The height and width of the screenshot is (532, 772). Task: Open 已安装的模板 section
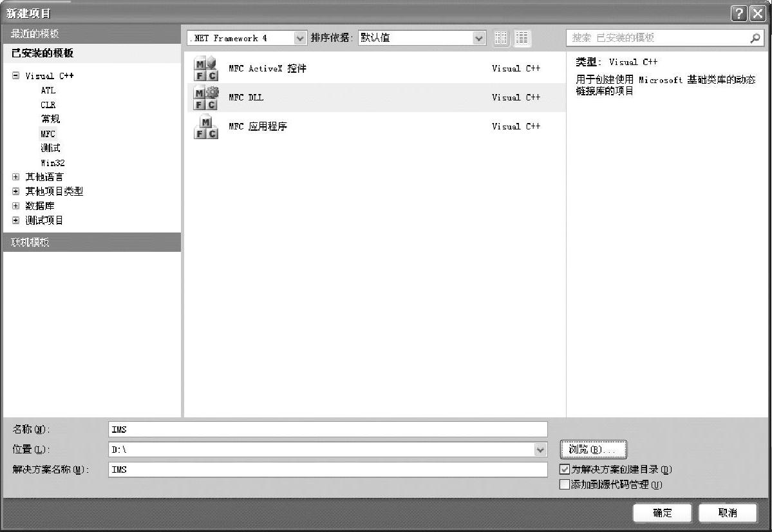(x=92, y=53)
